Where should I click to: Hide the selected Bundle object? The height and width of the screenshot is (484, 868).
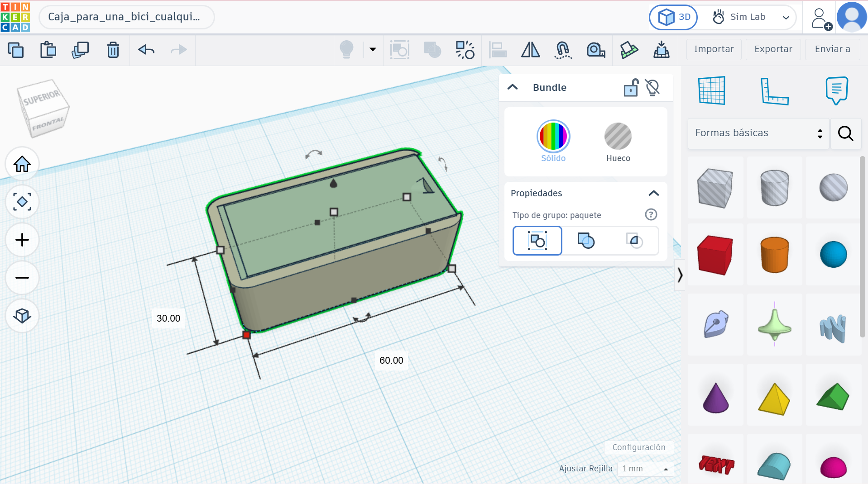coord(652,87)
